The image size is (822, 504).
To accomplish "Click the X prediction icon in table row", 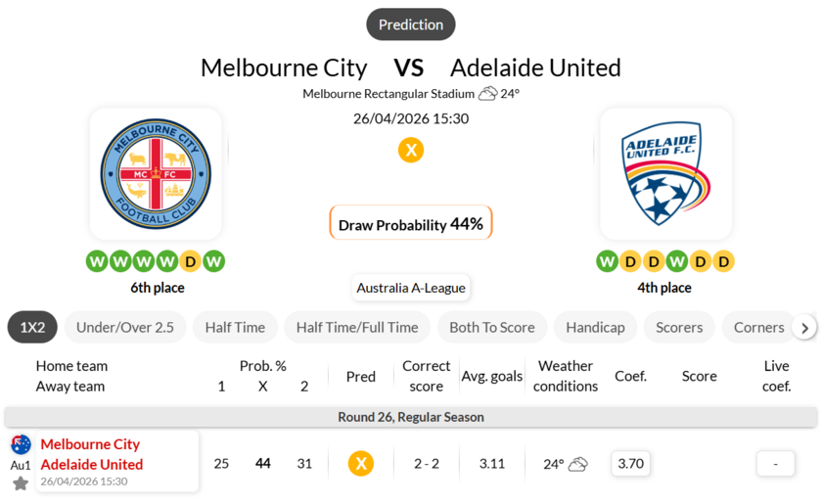I will (361, 463).
